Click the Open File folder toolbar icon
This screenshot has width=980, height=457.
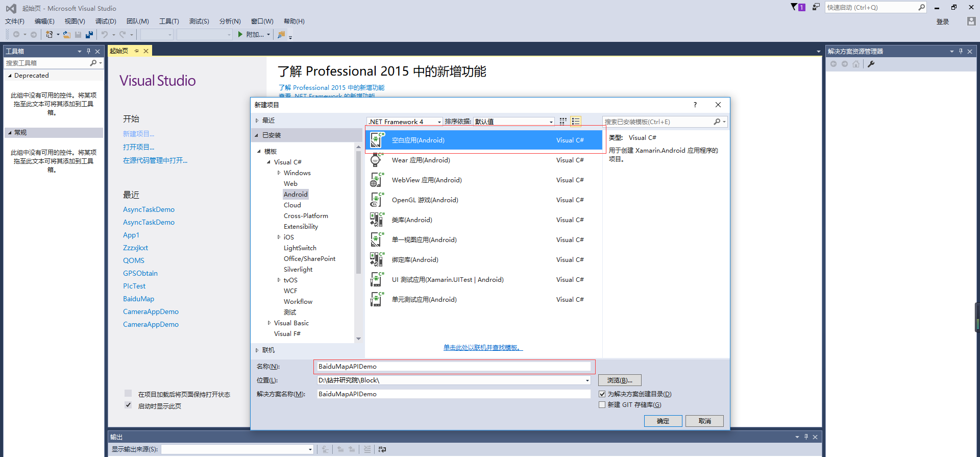67,34
